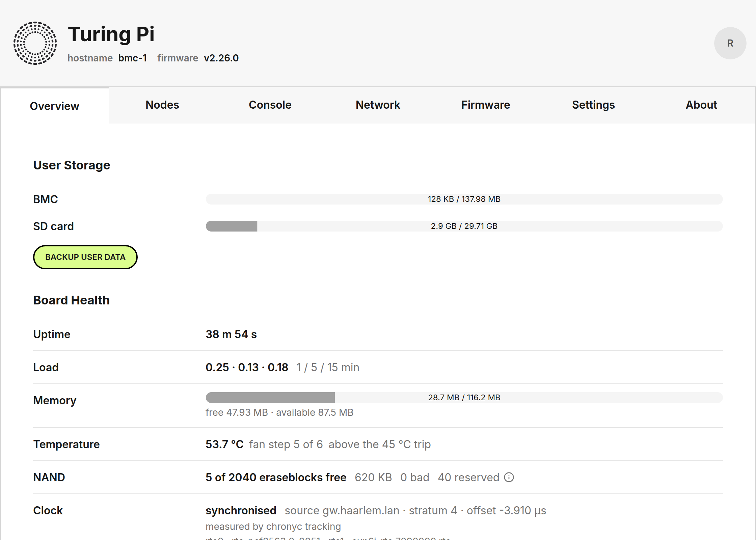The width and height of the screenshot is (756, 540).
Task: Select firmware version v2.26.0
Action: [x=221, y=58]
